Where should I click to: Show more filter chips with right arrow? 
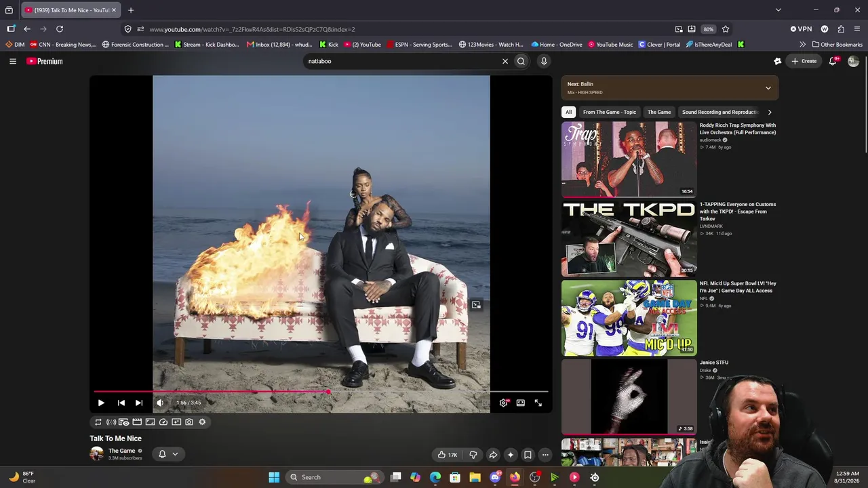[770, 112]
